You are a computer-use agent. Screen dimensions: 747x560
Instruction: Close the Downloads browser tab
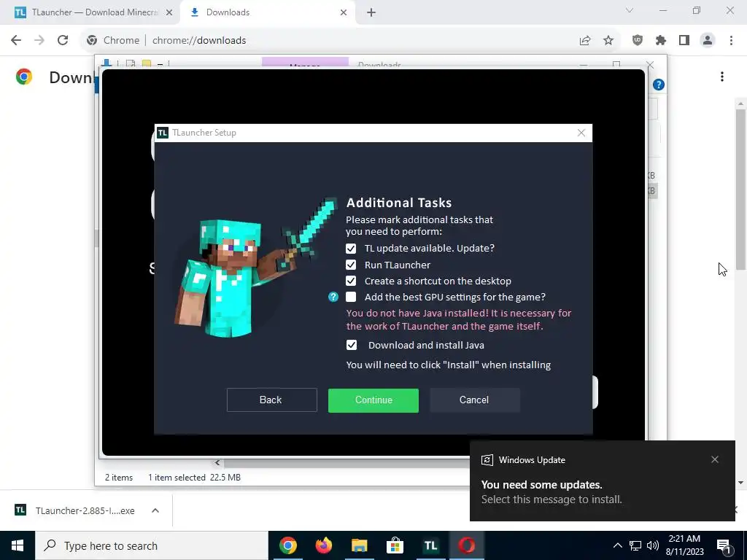(x=344, y=12)
